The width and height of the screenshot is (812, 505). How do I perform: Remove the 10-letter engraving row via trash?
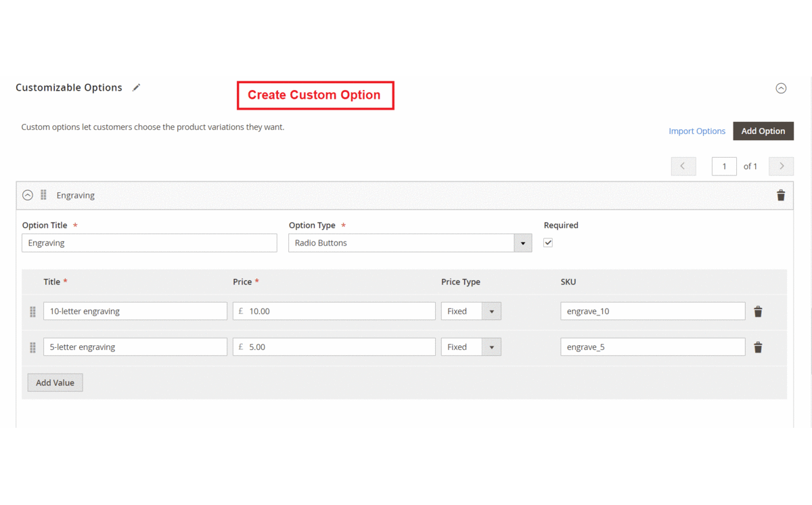[x=758, y=311]
